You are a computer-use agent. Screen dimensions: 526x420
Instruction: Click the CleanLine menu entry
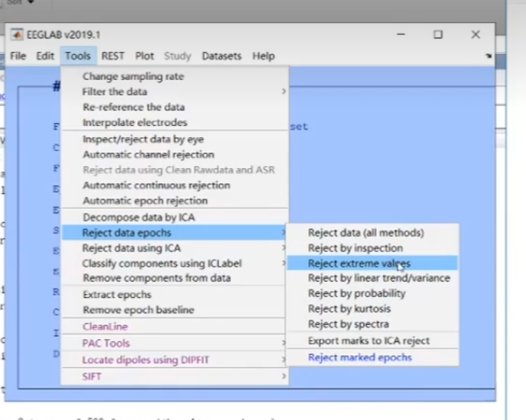pyautogui.click(x=105, y=327)
